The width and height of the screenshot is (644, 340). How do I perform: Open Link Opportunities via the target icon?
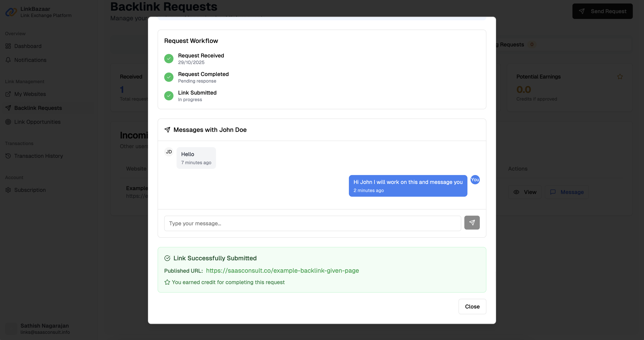[8, 122]
